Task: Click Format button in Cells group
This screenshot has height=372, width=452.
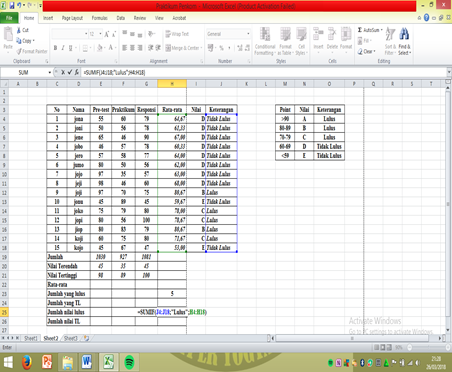Action: 346,39
